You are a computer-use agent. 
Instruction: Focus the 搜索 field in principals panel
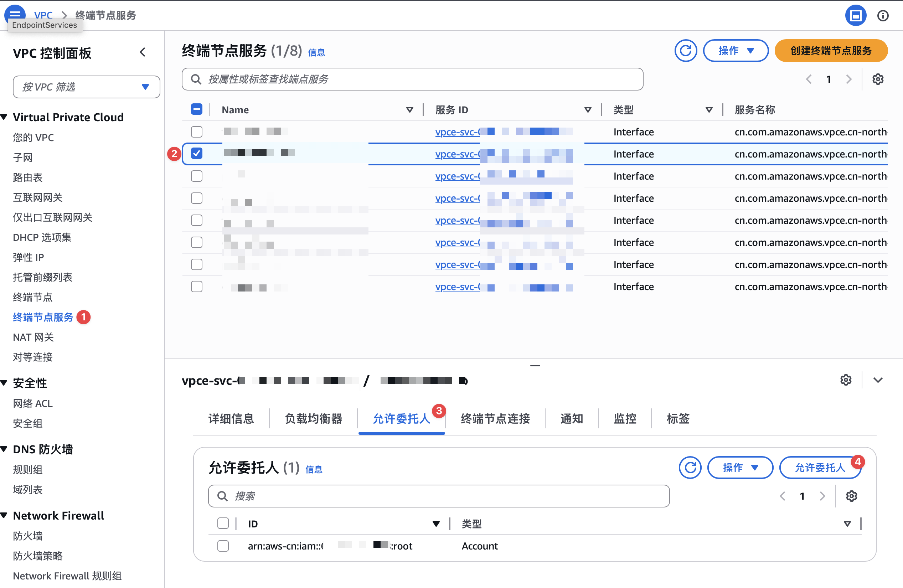click(439, 496)
